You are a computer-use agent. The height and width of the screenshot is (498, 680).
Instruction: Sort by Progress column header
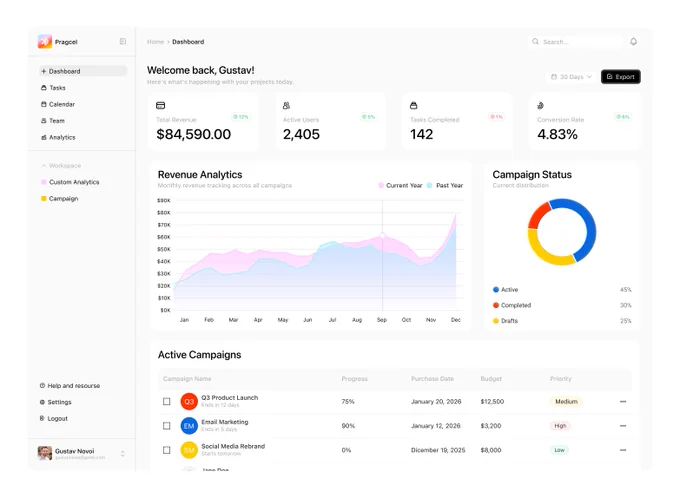click(x=354, y=379)
